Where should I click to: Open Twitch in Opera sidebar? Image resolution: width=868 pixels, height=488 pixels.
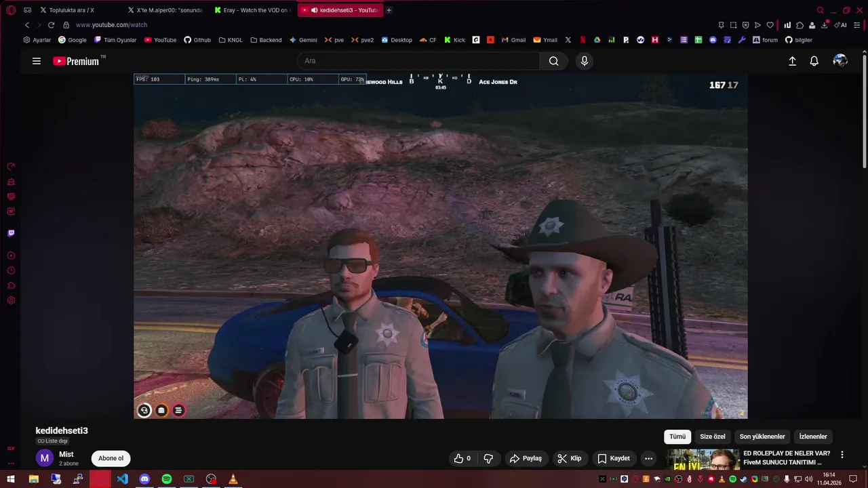click(11, 233)
